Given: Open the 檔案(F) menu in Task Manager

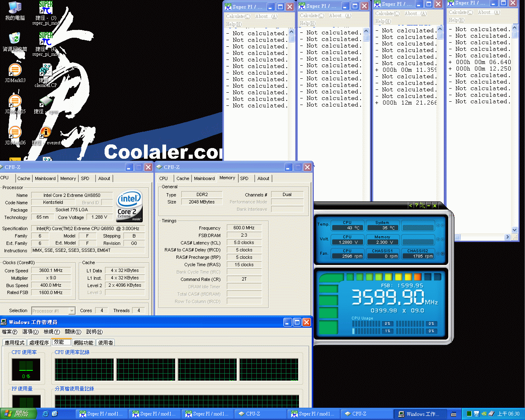Looking at the screenshot, I should (x=10, y=332).
